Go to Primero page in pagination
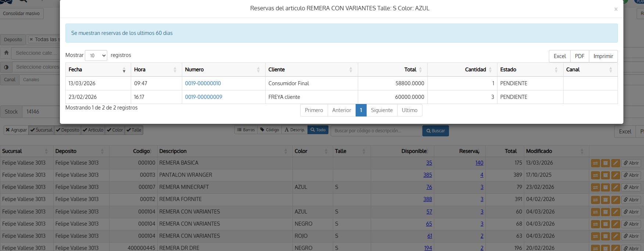This screenshot has width=644, height=251. pos(314,110)
